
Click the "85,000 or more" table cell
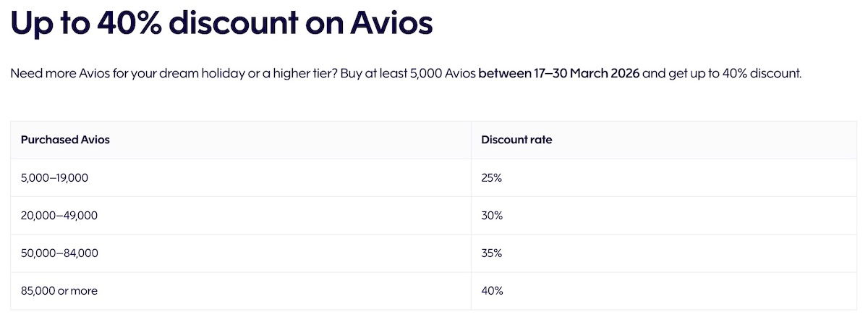tap(59, 290)
